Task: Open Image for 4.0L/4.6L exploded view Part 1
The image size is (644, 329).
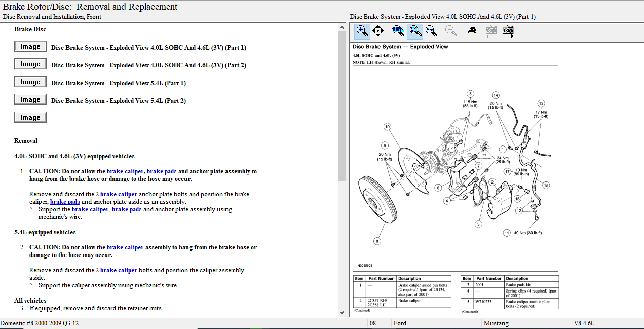Action: (x=30, y=47)
